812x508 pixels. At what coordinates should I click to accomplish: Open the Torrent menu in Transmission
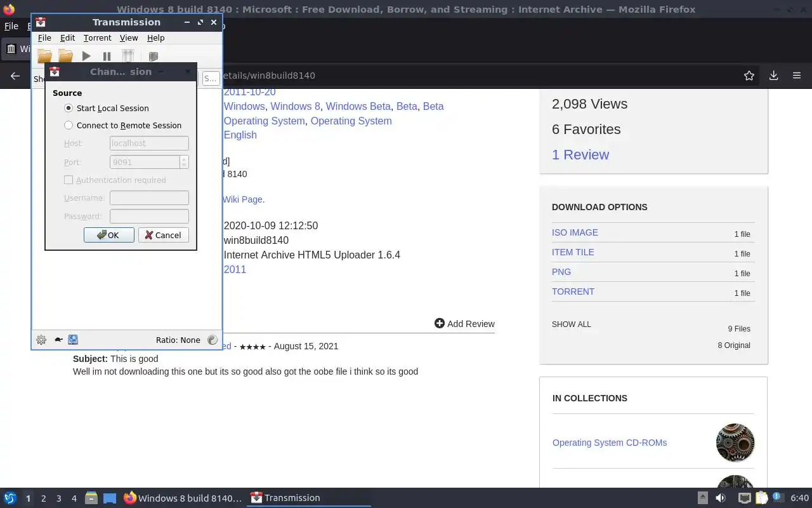97,38
